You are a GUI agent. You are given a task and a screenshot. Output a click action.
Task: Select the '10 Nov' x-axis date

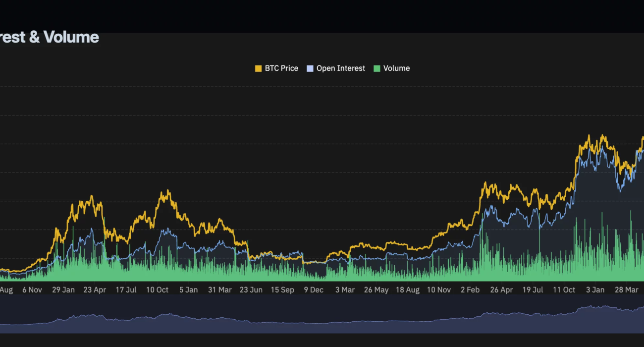(439, 290)
